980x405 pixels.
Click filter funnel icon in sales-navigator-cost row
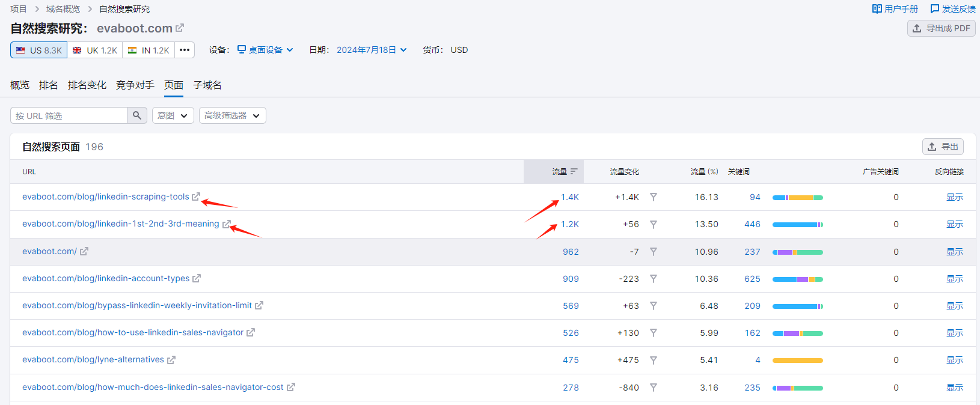coord(654,388)
